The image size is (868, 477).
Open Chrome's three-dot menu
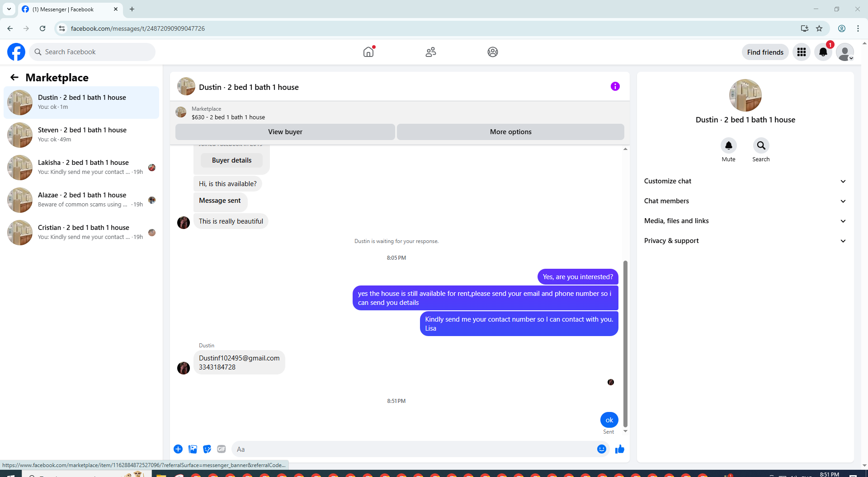point(858,28)
